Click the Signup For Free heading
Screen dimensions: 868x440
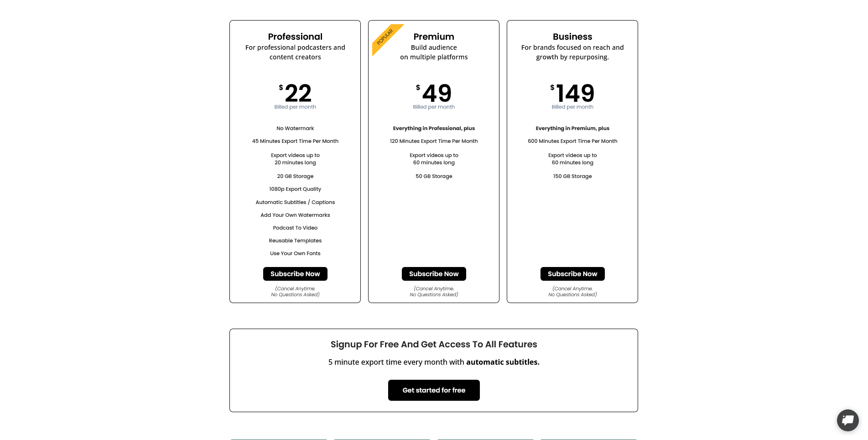434,344
